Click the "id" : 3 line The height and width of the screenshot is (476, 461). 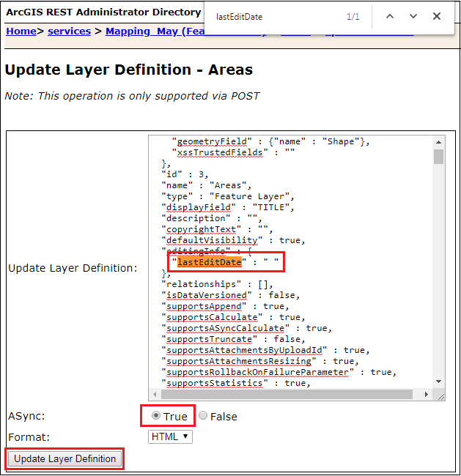[185, 174]
